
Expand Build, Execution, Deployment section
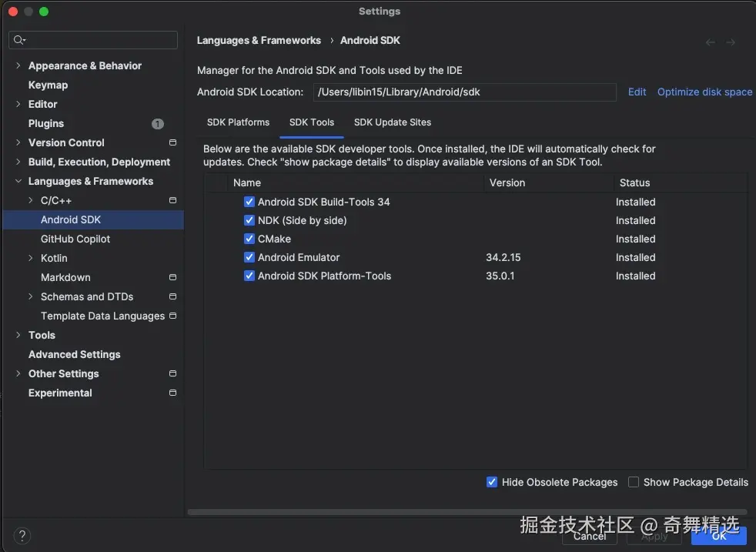(x=18, y=162)
